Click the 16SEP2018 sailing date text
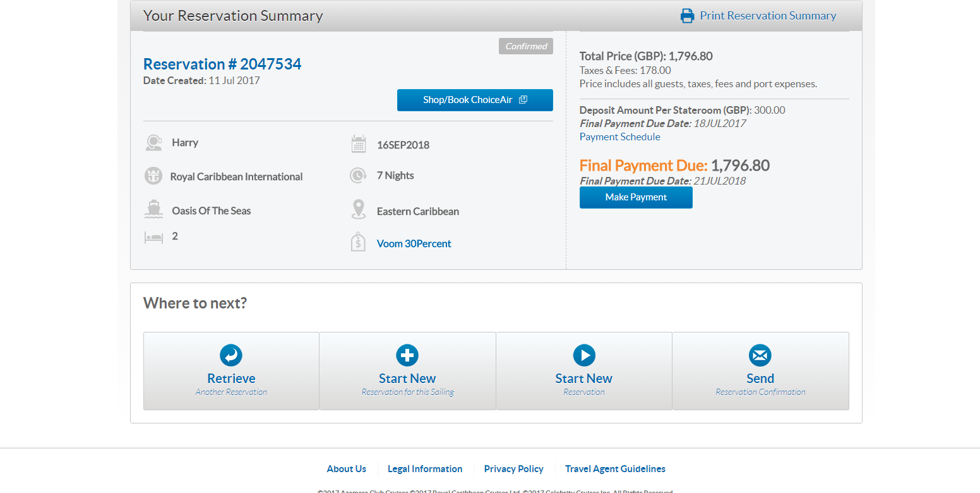Screen dimensions: 980x493 pyautogui.click(x=403, y=145)
